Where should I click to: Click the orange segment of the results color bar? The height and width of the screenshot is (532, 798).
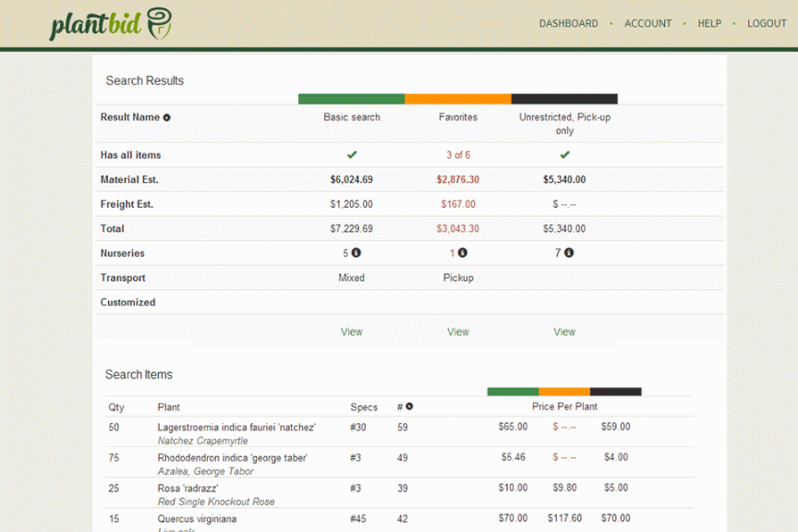point(458,98)
